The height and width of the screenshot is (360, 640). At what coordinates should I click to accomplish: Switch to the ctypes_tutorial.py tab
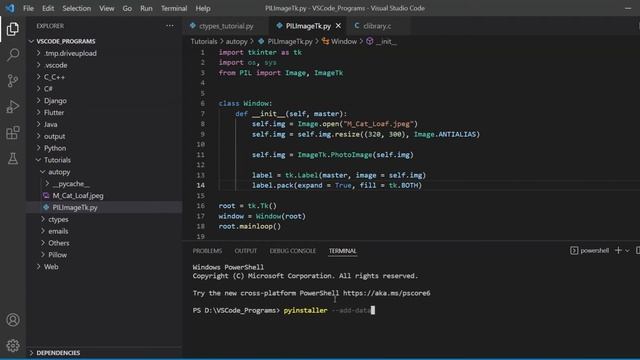tap(226, 26)
